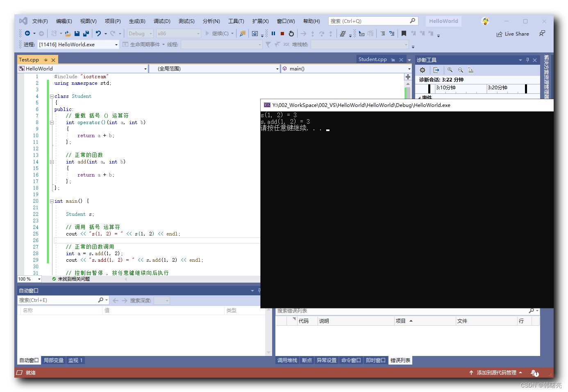This screenshot has height=392, width=568.
Task: Save the current file with the floppy icon
Action: [x=77, y=34]
